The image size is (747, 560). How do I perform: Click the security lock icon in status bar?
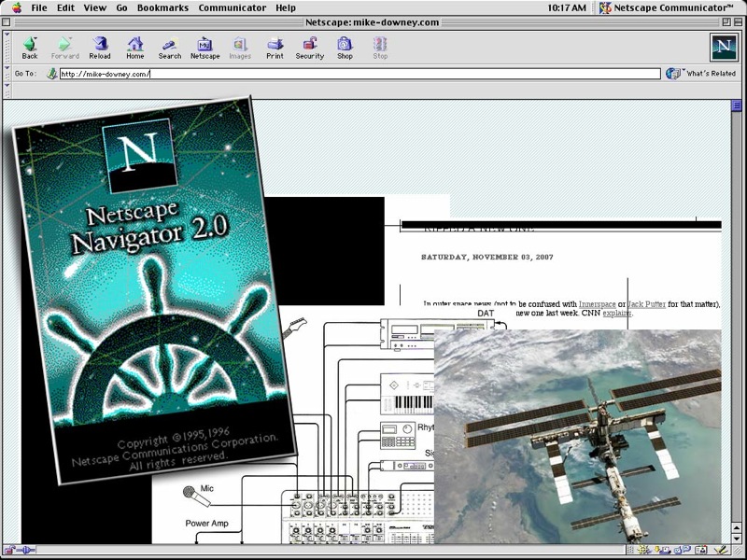point(9,551)
